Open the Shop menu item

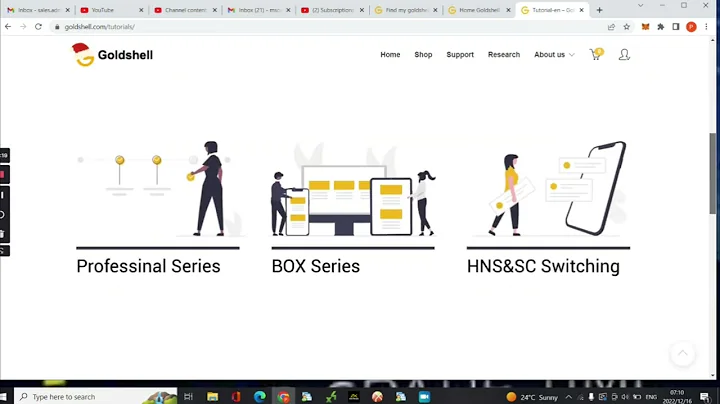tap(423, 55)
